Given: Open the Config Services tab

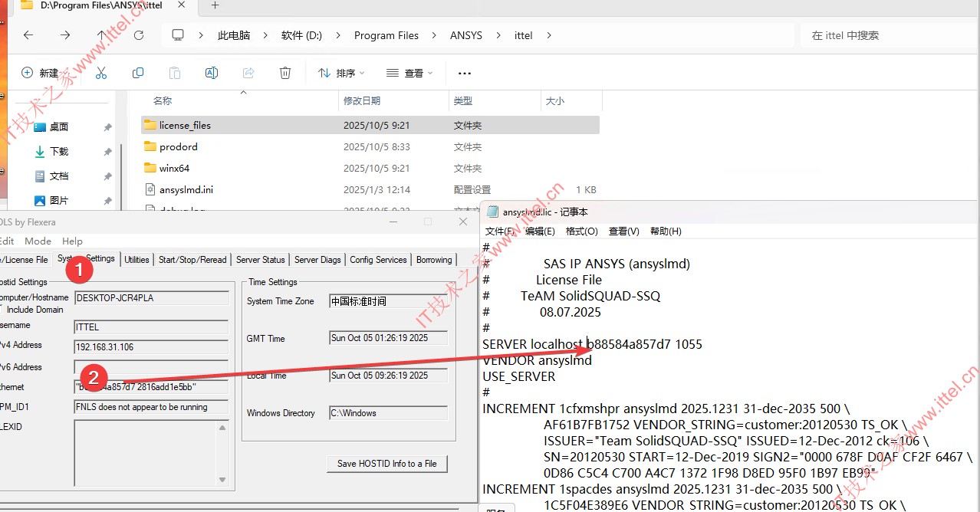Looking at the screenshot, I should pyautogui.click(x=378, y=260).
